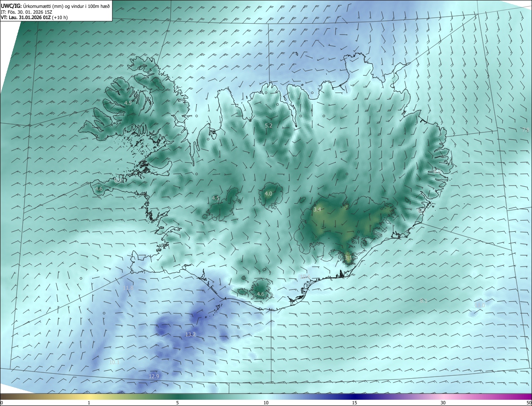
Task: Click the 15 tick label on the colorbar
Action: coord(355,403)
